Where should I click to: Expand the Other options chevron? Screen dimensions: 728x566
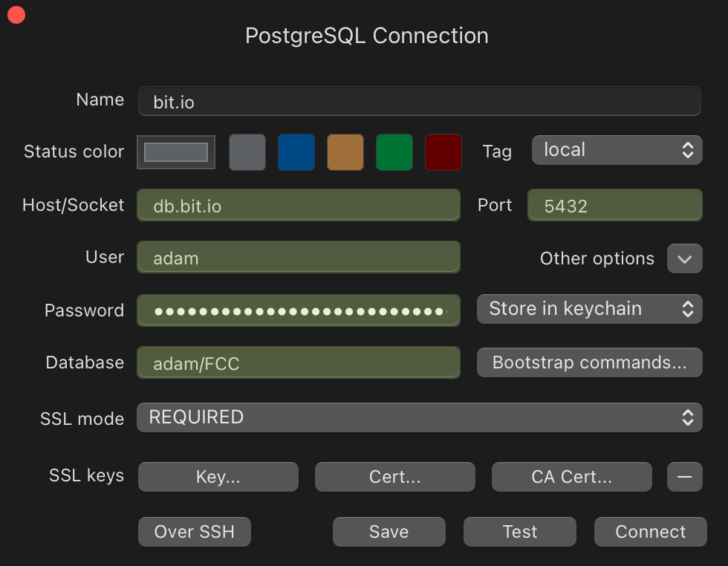pos(685,258)
